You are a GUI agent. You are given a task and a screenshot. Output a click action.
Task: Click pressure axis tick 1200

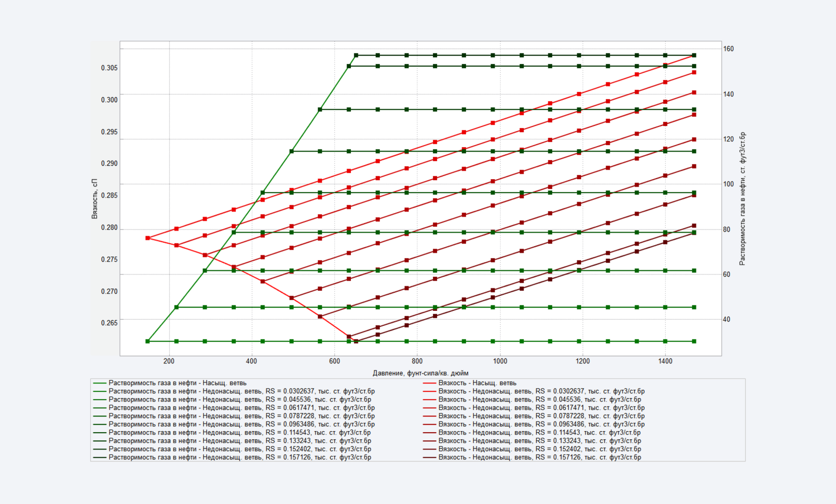582,361
